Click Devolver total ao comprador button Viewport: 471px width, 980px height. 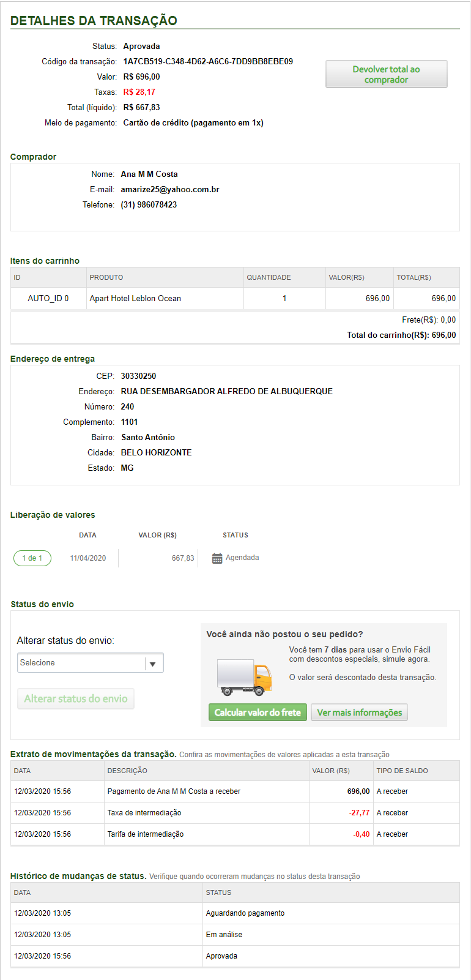(x=386, y=74)
